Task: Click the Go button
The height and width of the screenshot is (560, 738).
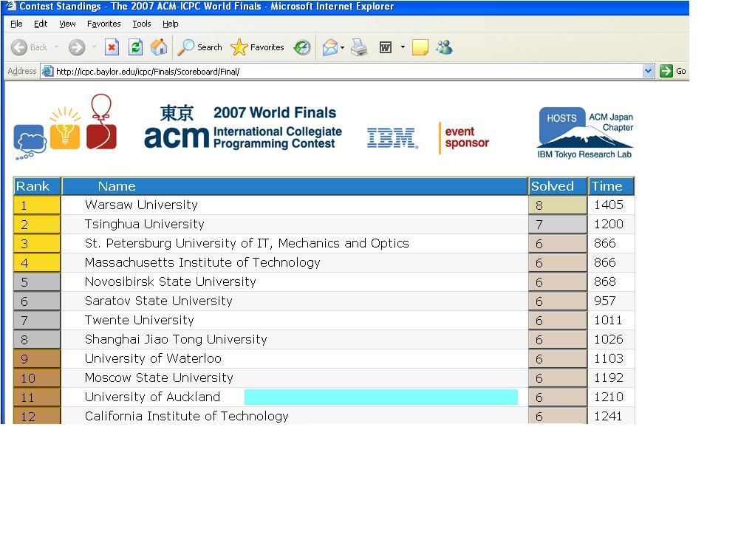Action: pos(672,71)
